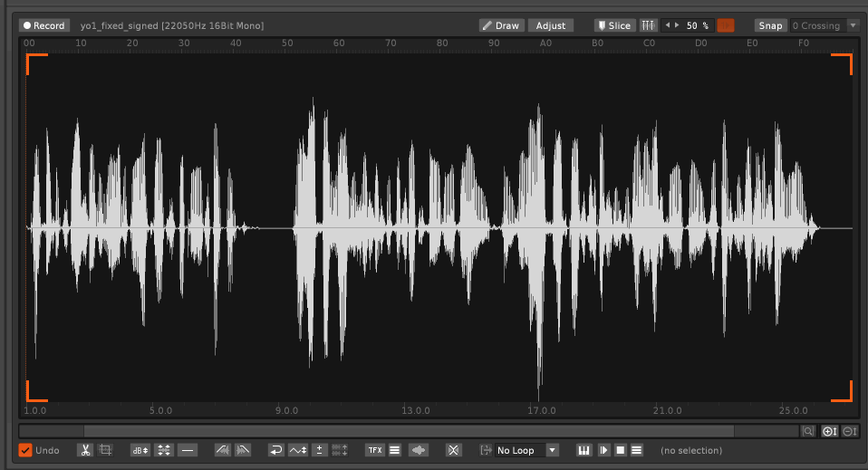Viewport: 868px width, 470px height.
Task: Click the vertical zoom in icon
Action: point(829,432)
